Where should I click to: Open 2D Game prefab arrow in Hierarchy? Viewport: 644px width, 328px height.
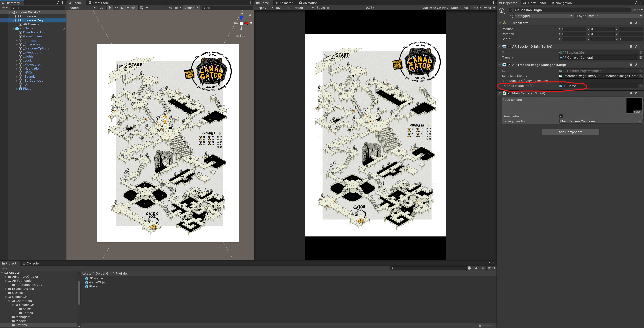64,28
